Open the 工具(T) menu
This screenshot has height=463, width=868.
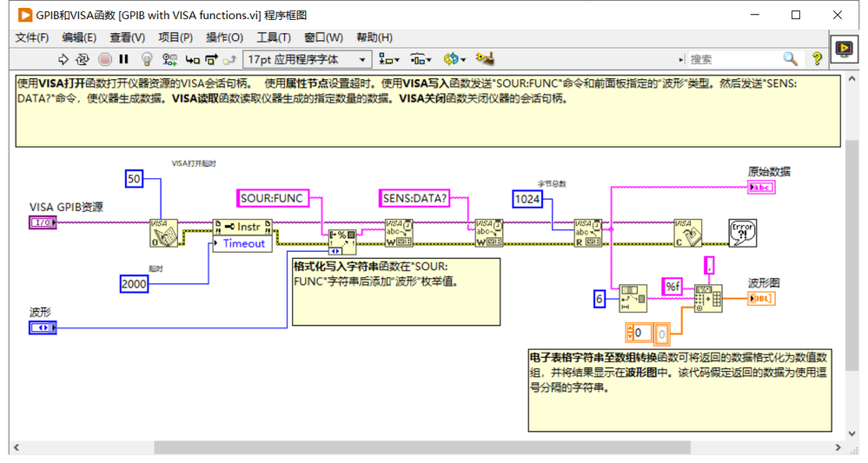tap(274, 37)
